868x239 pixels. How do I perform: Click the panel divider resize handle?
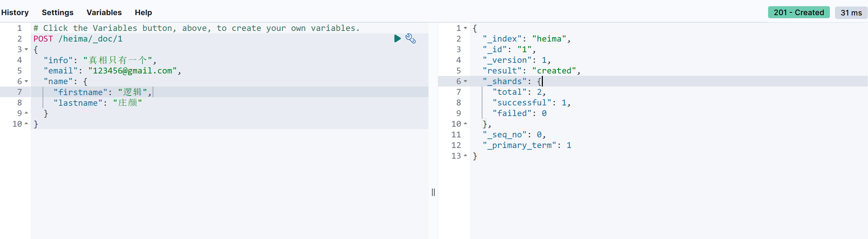(433, 192)
